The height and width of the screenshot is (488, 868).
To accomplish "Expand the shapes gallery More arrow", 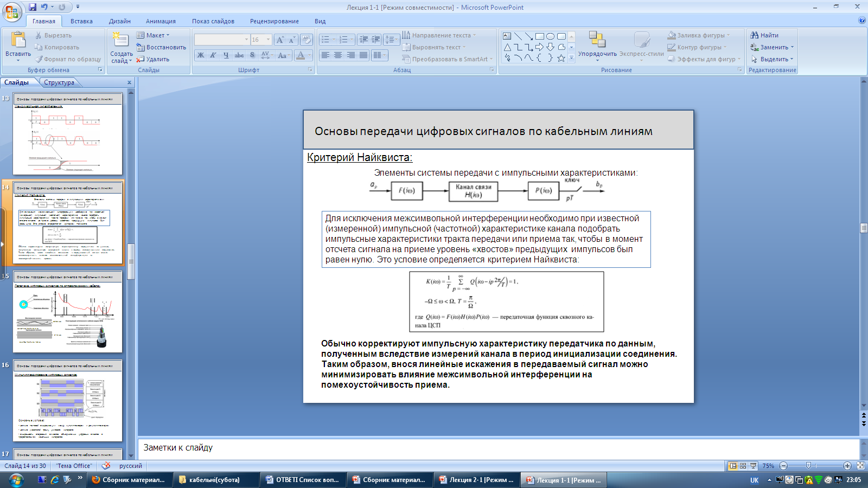I will click(571, 58).
